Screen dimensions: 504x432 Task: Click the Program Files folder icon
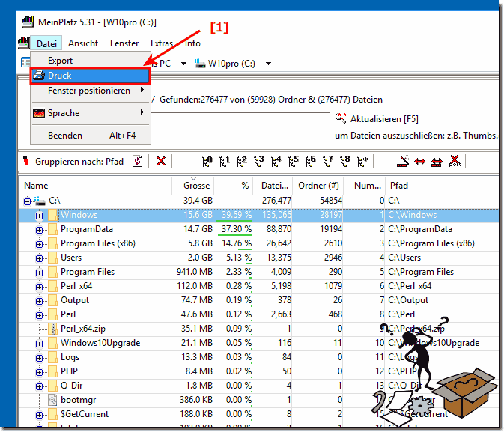pyautogui.click(x=52, y=273)
